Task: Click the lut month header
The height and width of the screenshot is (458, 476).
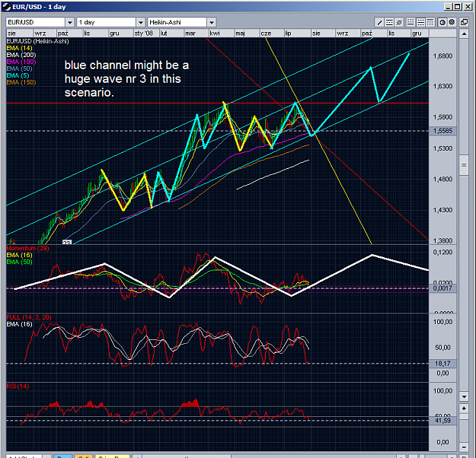Action: 171,33
